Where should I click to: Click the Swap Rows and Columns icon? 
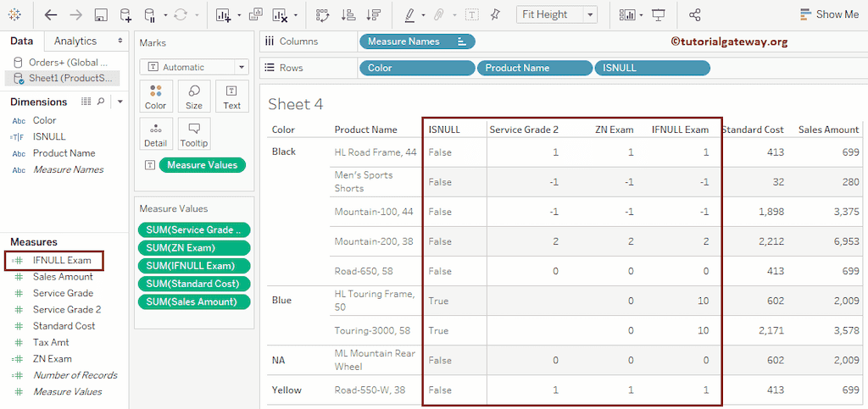click(x=321, y=15)
